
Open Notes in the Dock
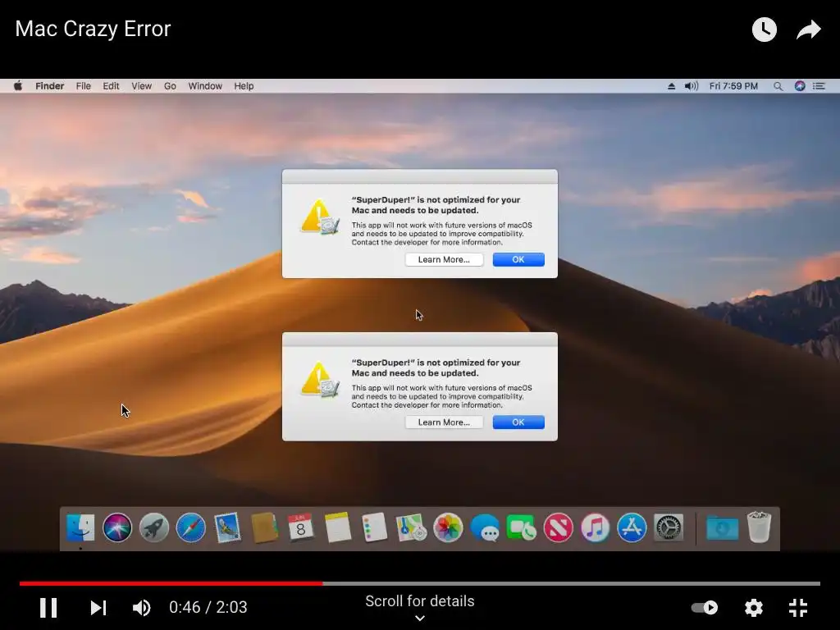[x=337, y=527]
